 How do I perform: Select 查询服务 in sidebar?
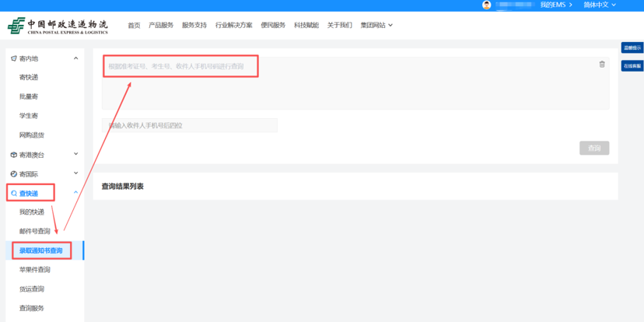pyautogui.click(x=32, y=308)
